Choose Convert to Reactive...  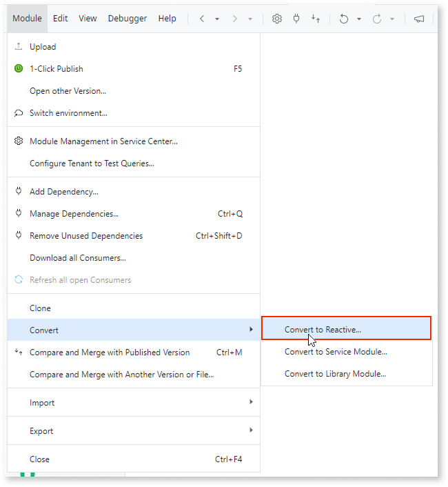[346, 328]
